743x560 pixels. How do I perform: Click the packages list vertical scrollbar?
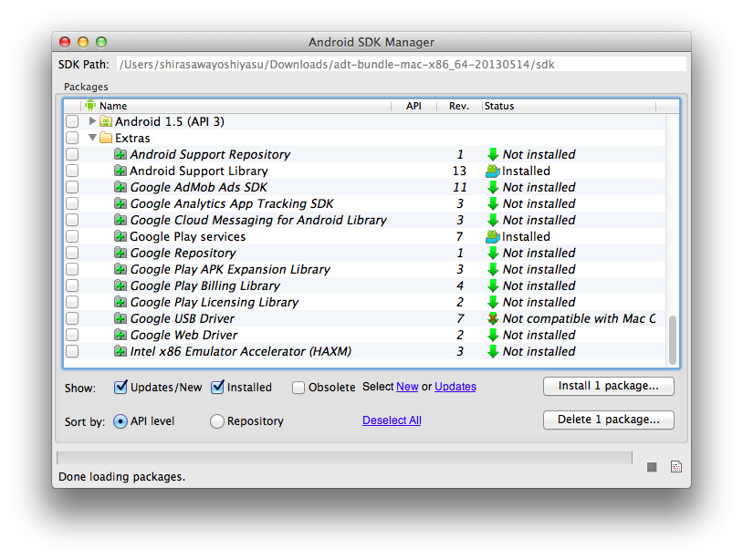[x=672, y=341]
